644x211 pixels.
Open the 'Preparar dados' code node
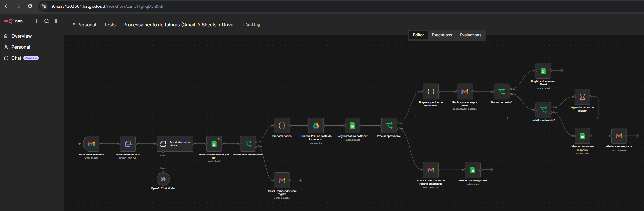pyautogui.click(x=282, y=125)
